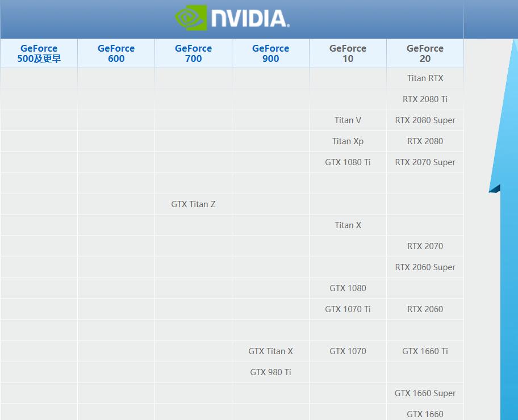
Task: Select the GTX 980 Ti cell
Action: click(x=270, y=372)
